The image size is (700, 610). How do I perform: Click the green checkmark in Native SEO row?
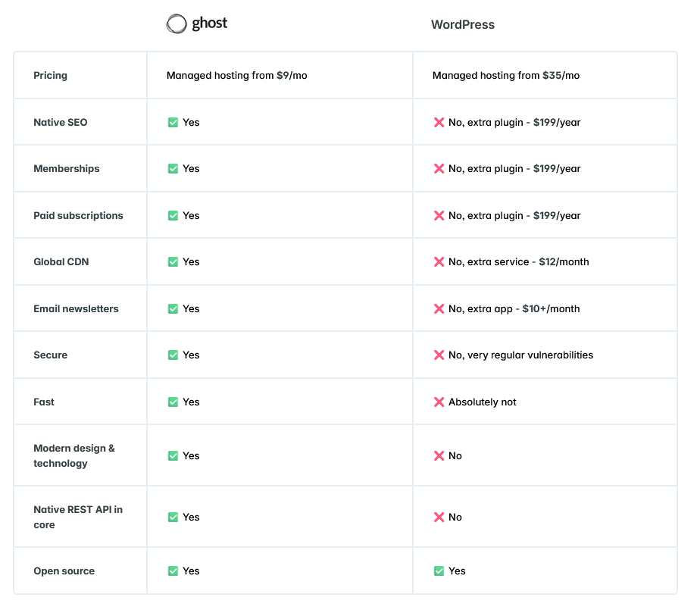(173, 122)
